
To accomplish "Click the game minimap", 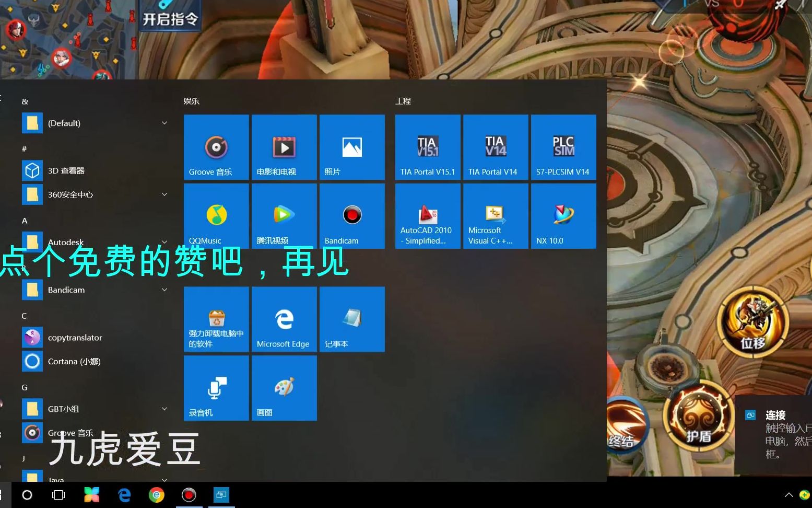I will (x=68, y=39).
